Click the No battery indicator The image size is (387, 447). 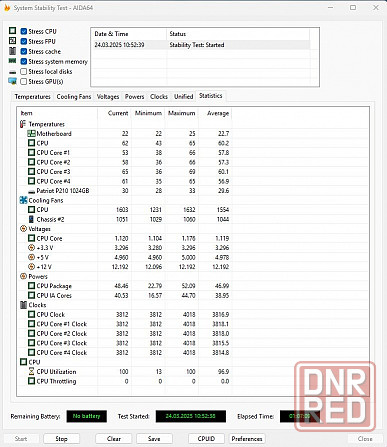[86, 416]
